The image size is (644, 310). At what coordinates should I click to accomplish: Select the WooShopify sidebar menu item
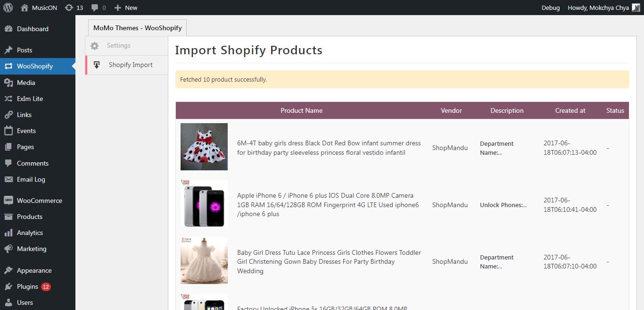tap(35, 67)
